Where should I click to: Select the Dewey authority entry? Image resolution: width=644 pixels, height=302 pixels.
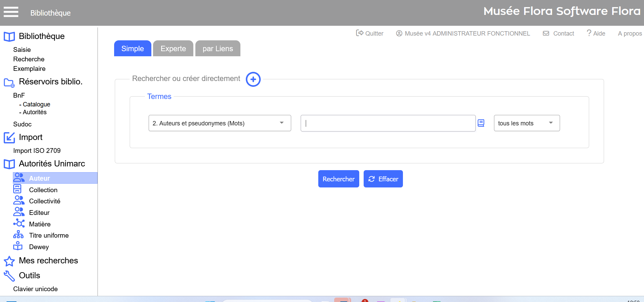[39, 247]
